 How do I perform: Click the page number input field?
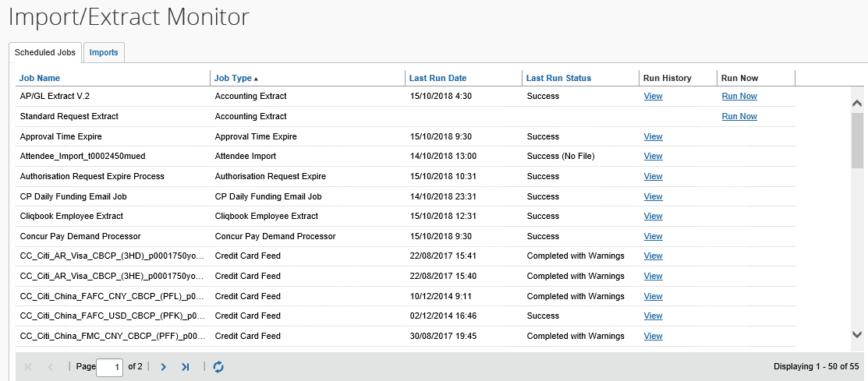click(109, 366)
